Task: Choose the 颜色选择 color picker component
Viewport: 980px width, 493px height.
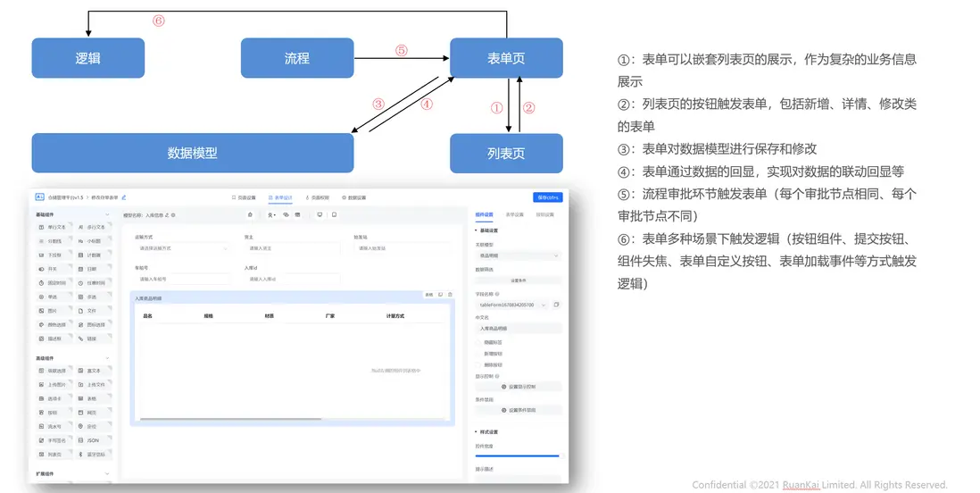Action: [x=54, y=325]
